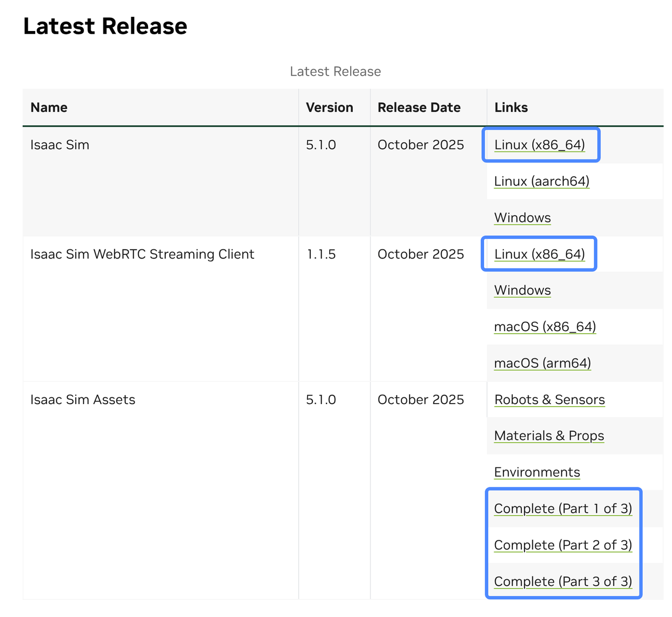Download WebRTC Streaming Client Linux (x86_64)

point(540,254)
